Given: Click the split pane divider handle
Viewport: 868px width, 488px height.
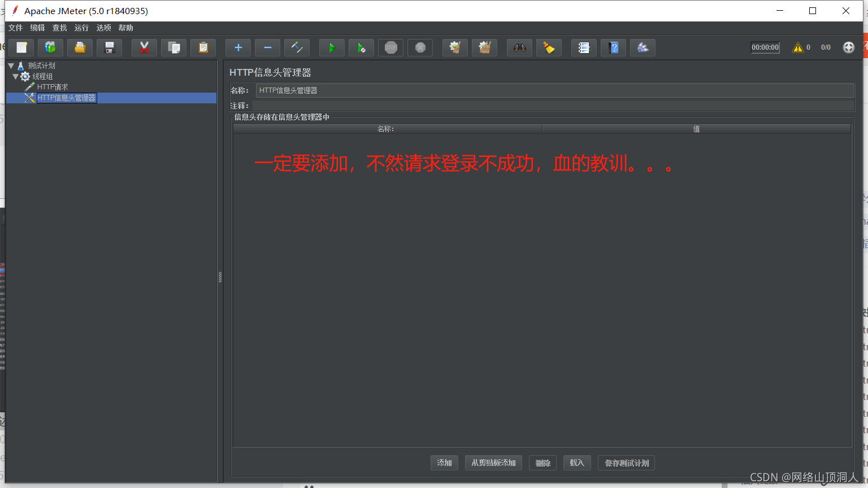Looking at the screenshot, I should (x=220, y=277).
